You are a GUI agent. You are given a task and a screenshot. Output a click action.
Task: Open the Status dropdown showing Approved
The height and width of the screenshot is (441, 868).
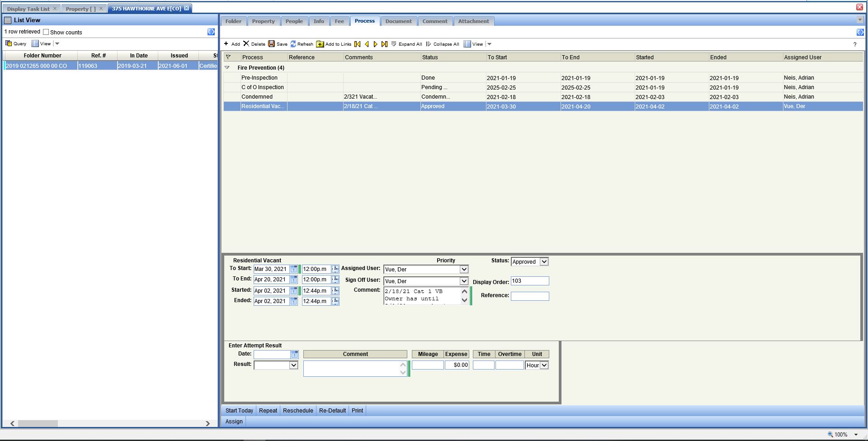coord(544,262)
